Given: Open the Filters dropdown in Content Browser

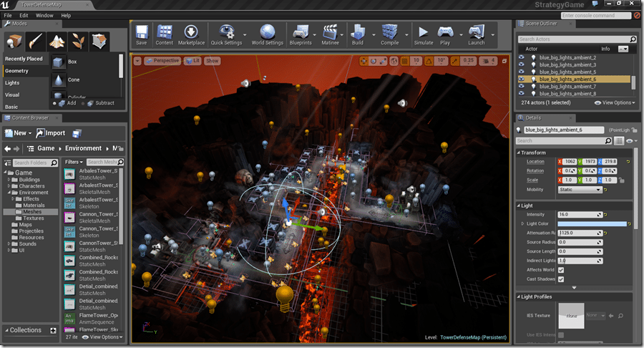Looking at the screenshot, I should pos(74,163).
